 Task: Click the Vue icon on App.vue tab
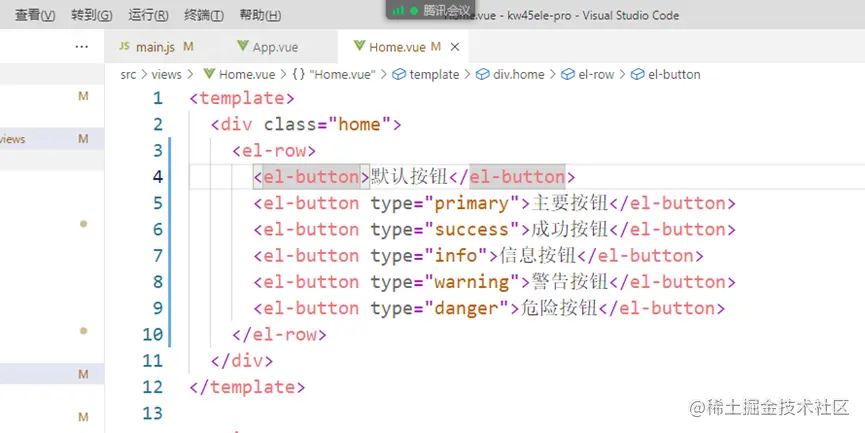tap(242, 46)
